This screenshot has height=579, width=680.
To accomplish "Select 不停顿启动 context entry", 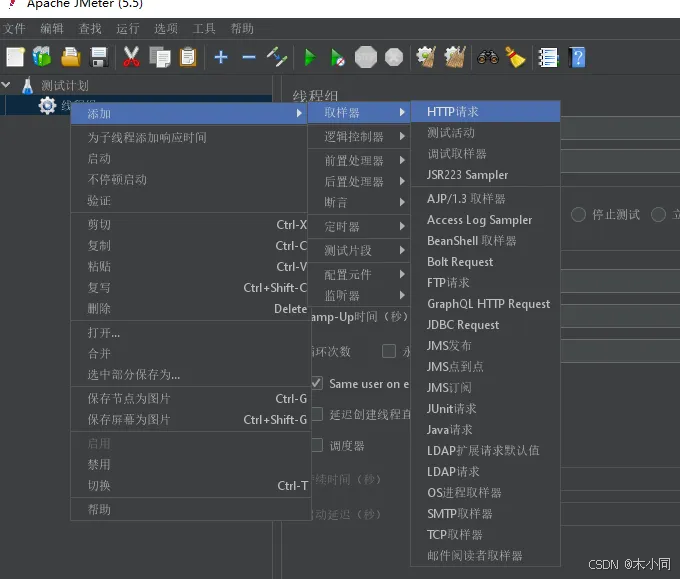I will point(189,180).
